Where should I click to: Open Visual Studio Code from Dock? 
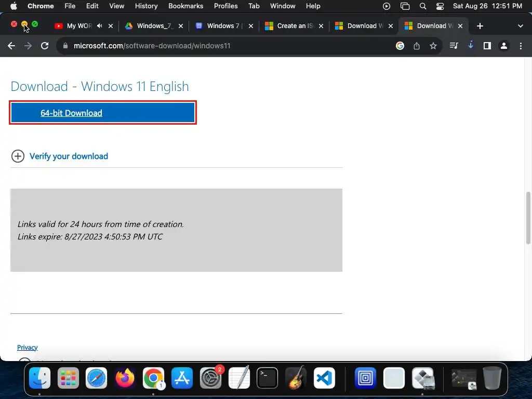(x=324, y=378)
